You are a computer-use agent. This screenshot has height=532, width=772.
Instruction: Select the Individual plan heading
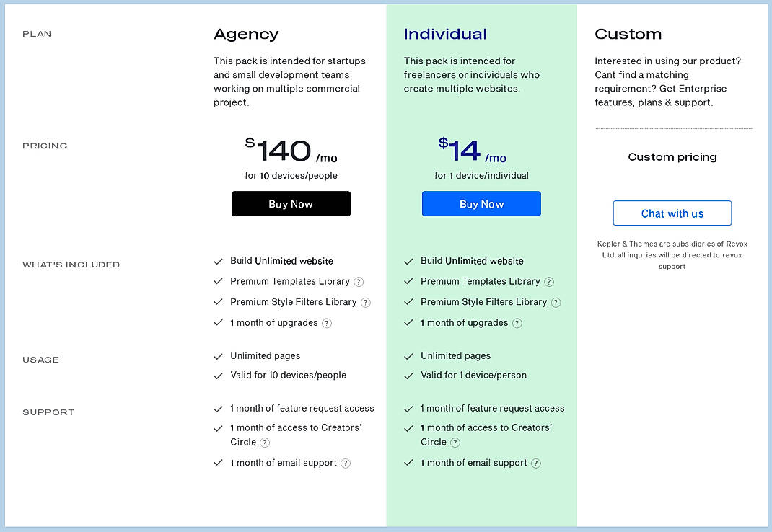pyautogui.click(x=445, y=33)
